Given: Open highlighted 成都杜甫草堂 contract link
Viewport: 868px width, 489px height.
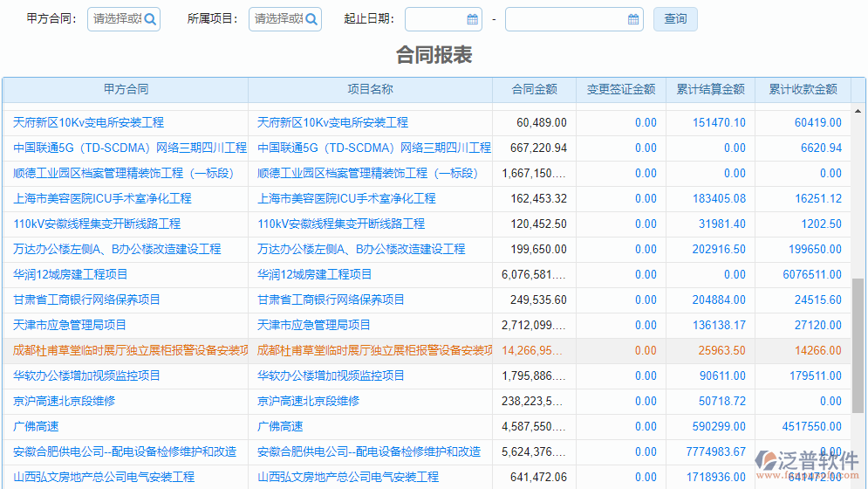Looking at the screenshot, I should click(x=130, y=350).
